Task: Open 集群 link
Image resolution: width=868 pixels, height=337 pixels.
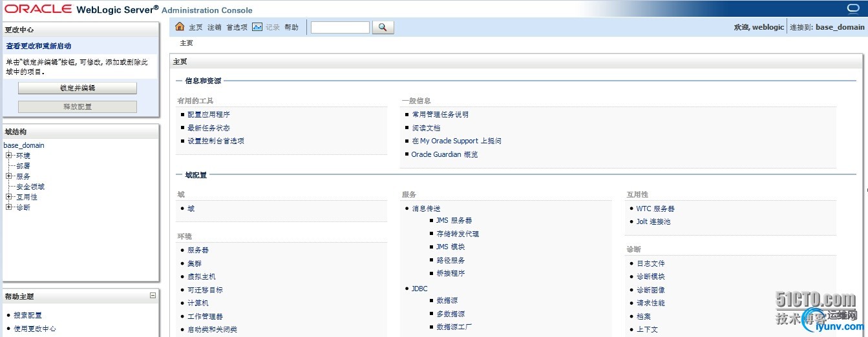Action: 195,263
